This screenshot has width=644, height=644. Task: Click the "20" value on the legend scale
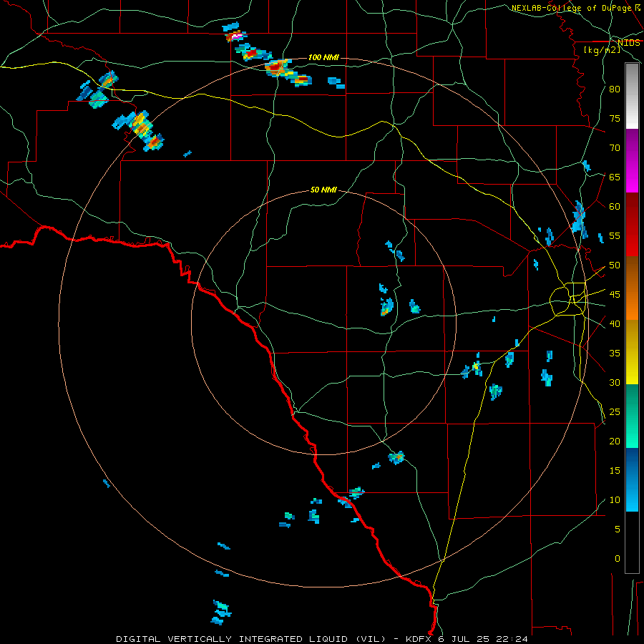(x=615, y=441)
